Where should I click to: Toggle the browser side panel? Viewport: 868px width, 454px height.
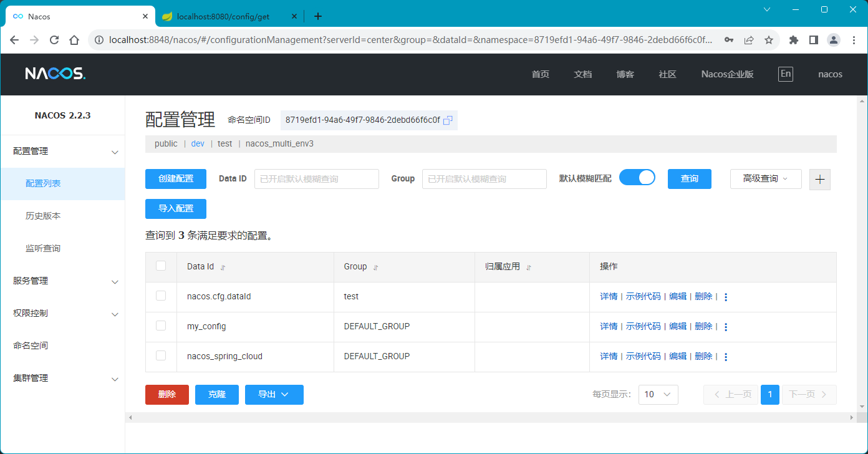point(813,40)
